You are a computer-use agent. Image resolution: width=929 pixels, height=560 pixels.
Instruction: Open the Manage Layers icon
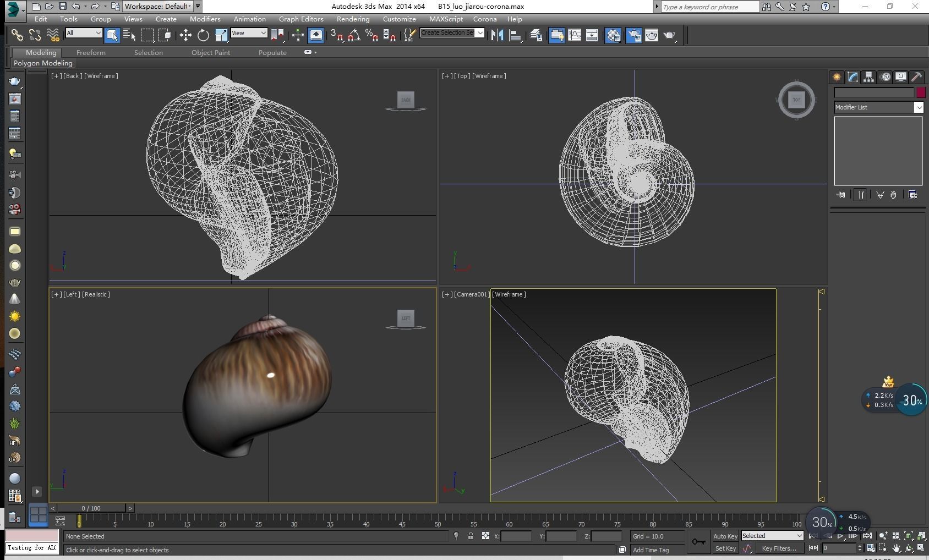tap(536, 35)
